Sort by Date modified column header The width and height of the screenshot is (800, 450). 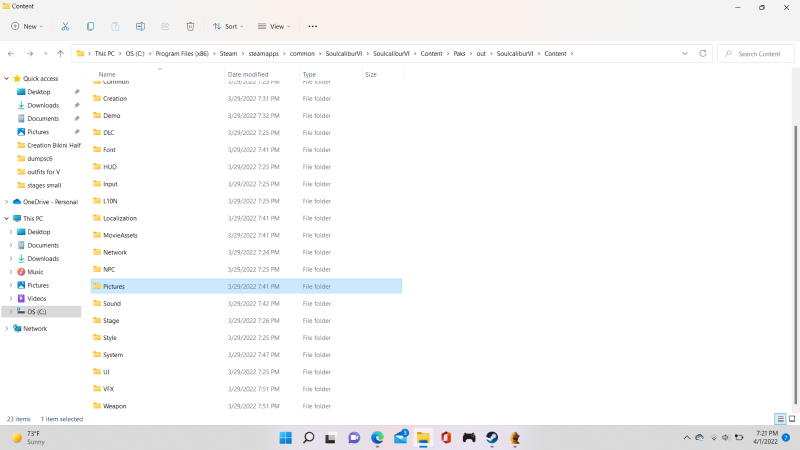click(x=248, y=74)
